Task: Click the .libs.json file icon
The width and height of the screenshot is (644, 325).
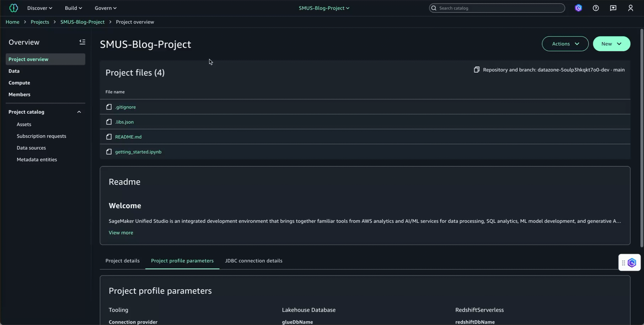Action: pyautogui.click(x=109, y=122)
